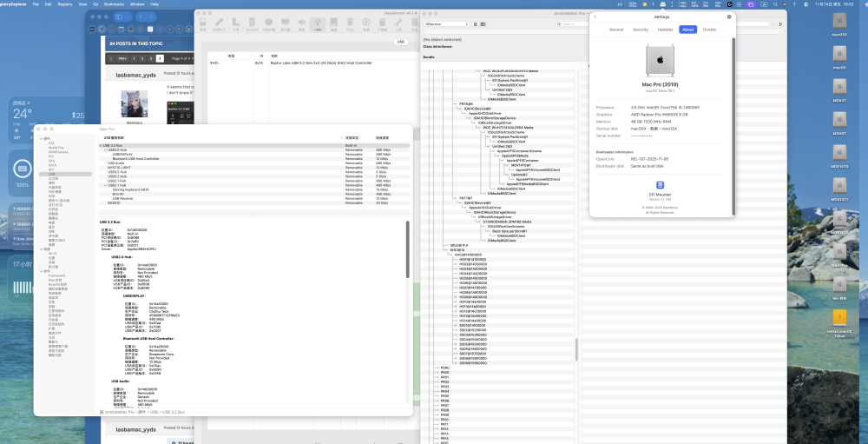Open the USB tab in Hackintool toolbar
Screen dimensions: 868x444
[318, 23]
